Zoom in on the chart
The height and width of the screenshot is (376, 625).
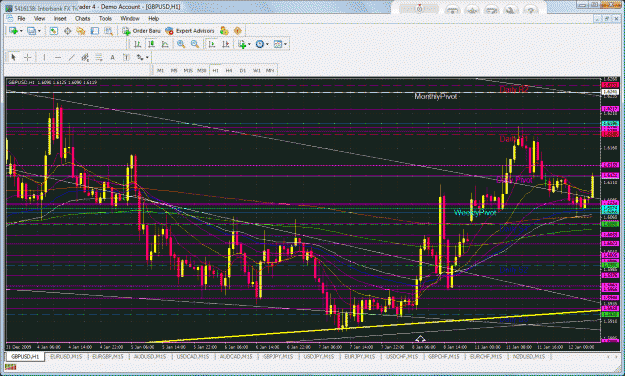(181, 44)
